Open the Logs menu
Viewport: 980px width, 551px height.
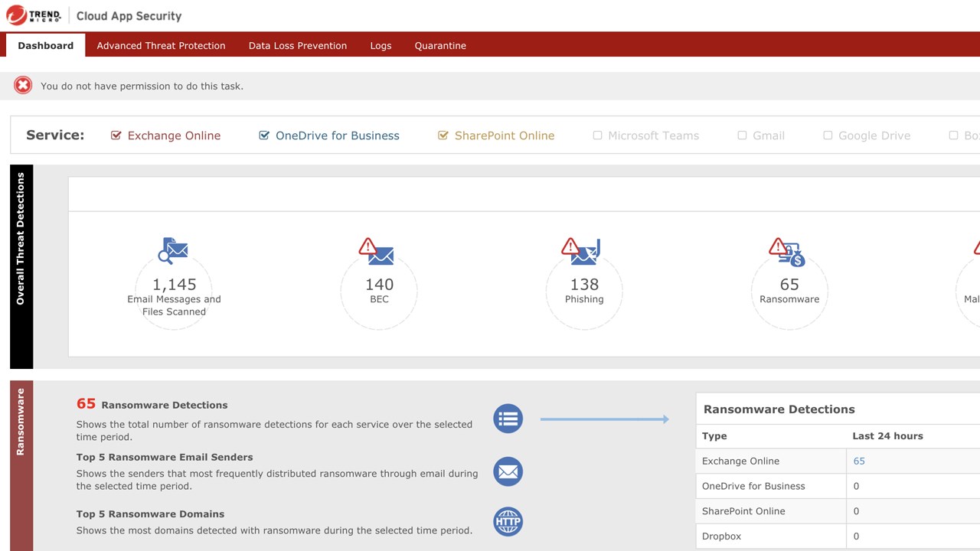pyautogui.click(x=381, y=45)
